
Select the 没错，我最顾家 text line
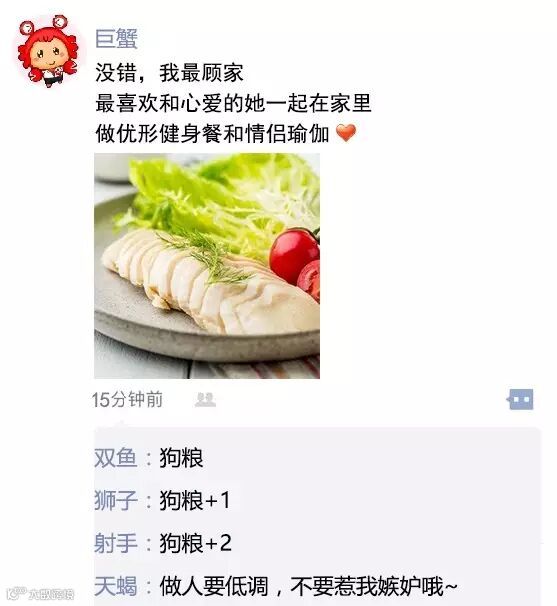169,73
